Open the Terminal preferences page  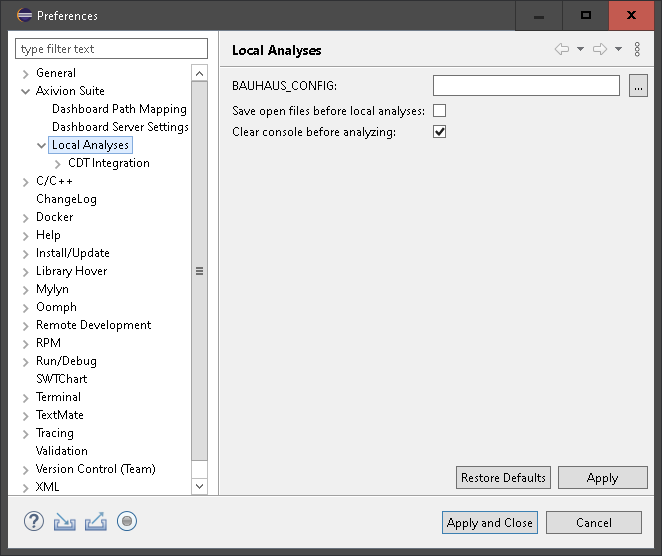pyautogui.click(x=58, y=397)
